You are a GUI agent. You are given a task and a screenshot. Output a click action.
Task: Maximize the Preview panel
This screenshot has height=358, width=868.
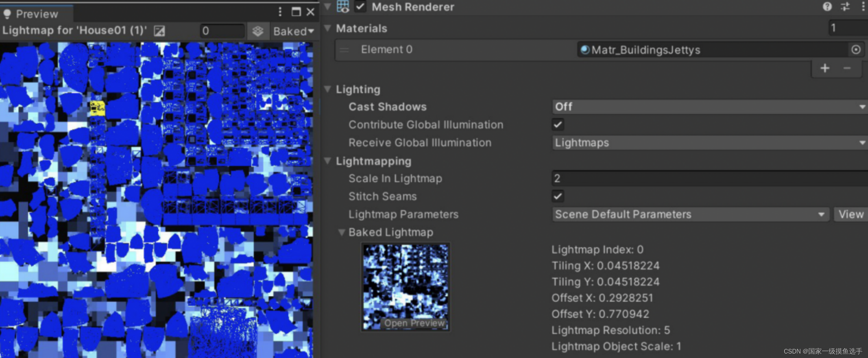tap(296, 12)
